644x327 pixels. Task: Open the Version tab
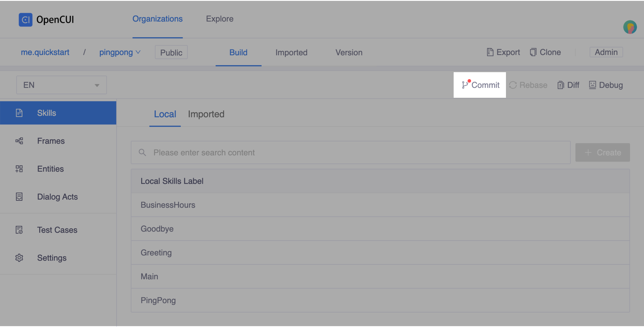point(349,53)
